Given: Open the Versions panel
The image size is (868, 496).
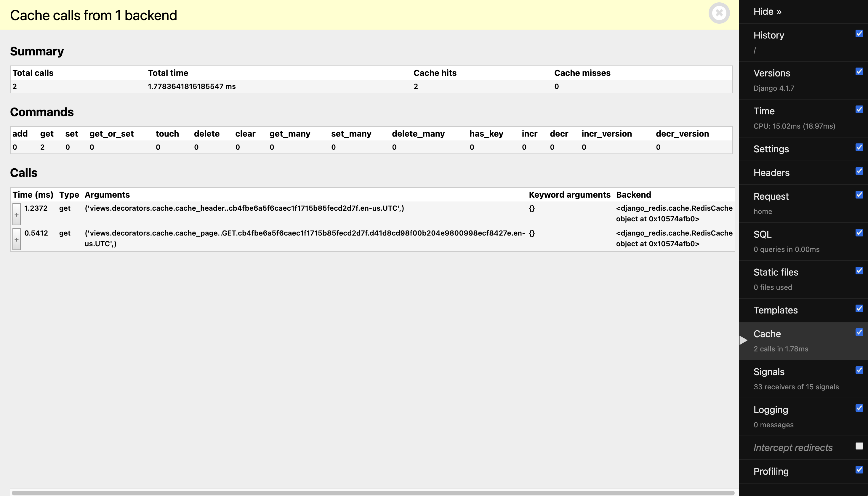Looking at the screenshot, I should coord(772,73).
